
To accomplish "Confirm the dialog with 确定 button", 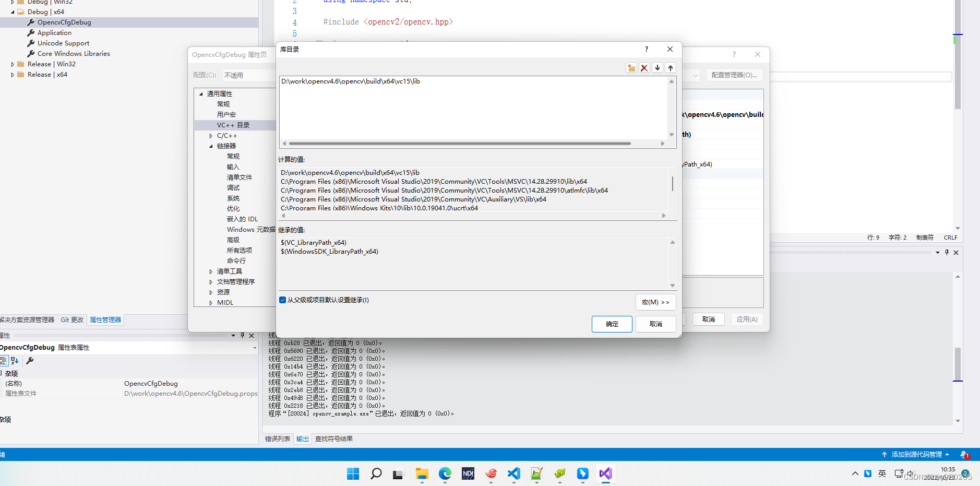I will click(x=612, y=324).
